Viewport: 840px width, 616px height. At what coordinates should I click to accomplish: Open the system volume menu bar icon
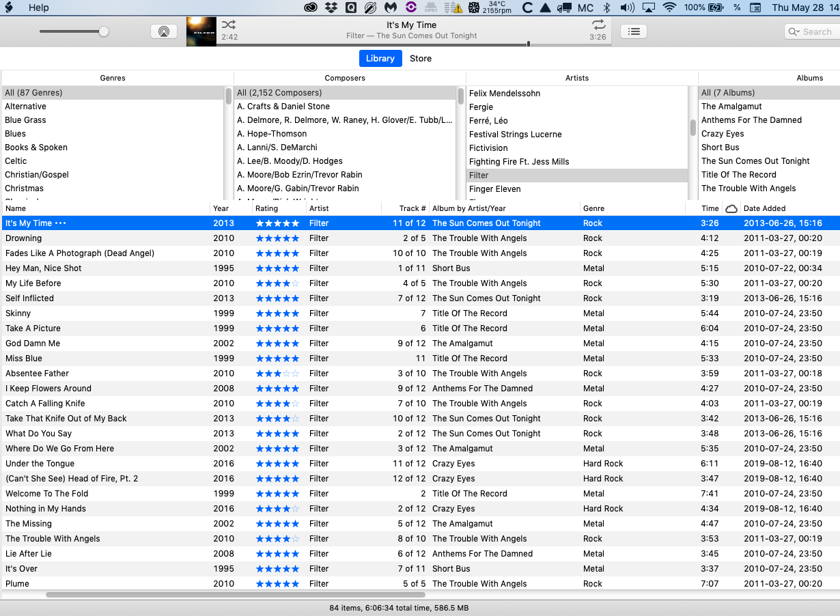tap(627, 8)
